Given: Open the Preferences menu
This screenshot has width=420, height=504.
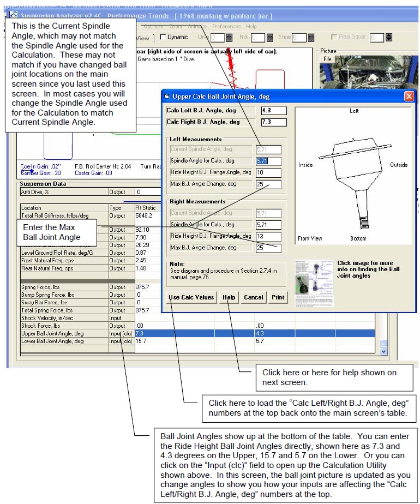Looking at the screenshot, I should [x=226, y=26].
